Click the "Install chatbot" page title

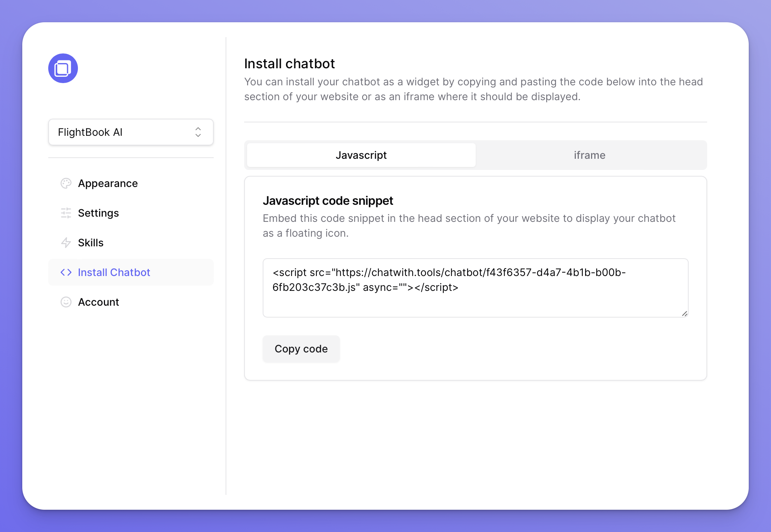pos(289,64)
